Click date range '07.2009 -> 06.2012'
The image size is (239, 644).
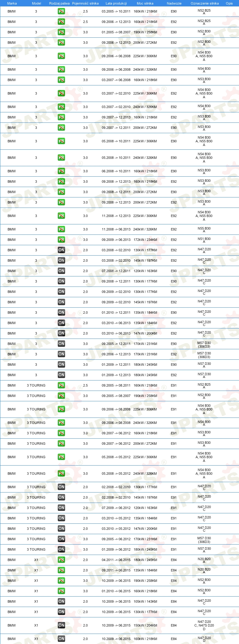click(x=116, y=508)
